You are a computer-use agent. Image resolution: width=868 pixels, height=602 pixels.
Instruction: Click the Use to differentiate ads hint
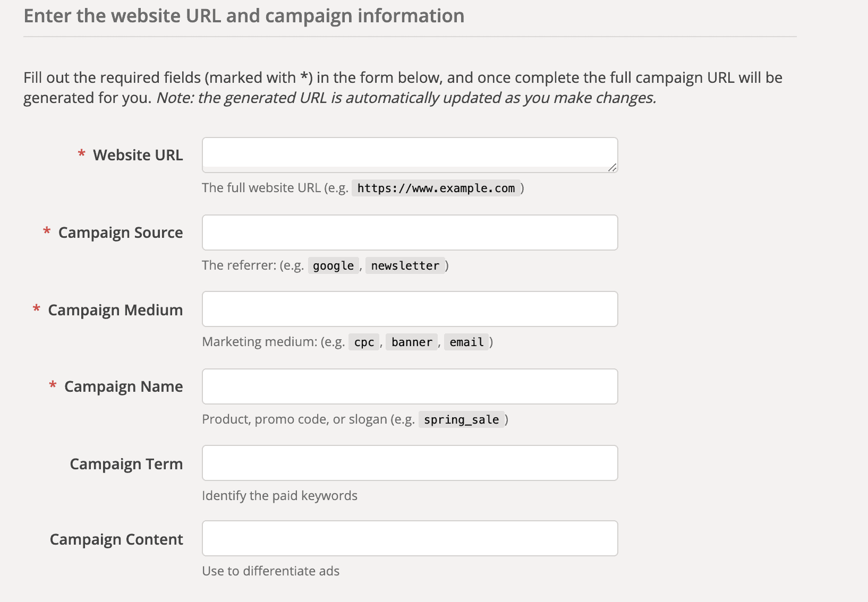point(270,571)
